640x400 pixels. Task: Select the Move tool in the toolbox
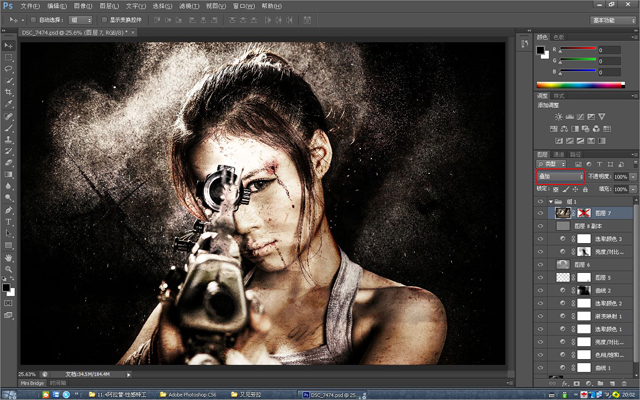[8, 46]
